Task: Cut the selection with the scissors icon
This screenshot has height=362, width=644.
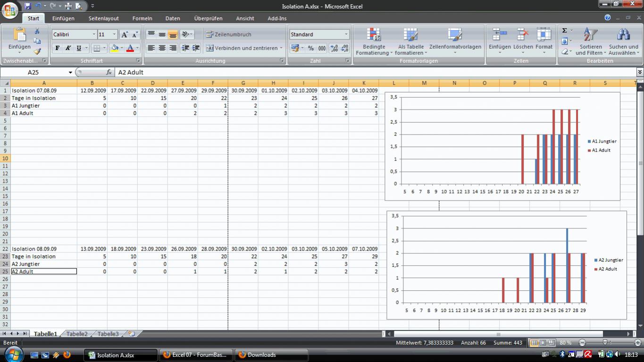Action: [37, 31]
